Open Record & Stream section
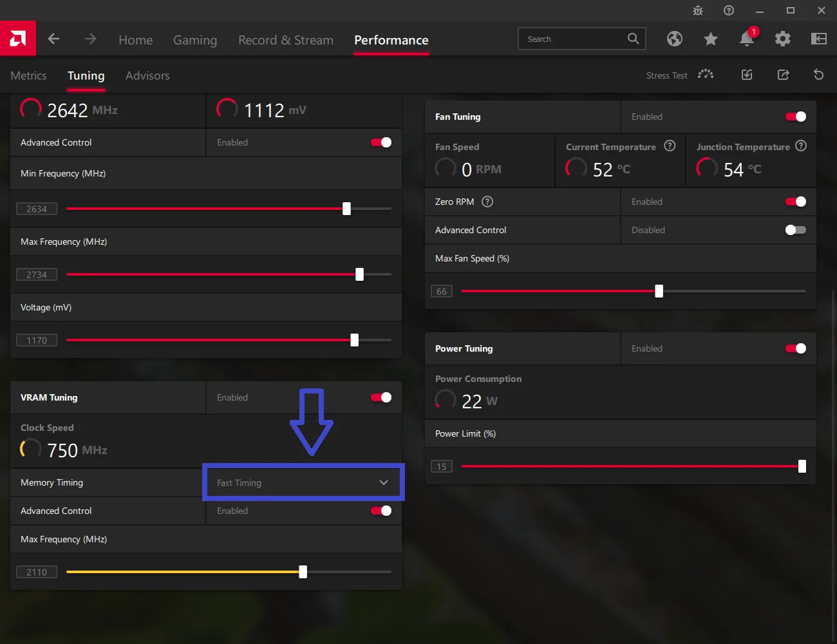This screenshot has width=837, height=644. coord(286,40)
